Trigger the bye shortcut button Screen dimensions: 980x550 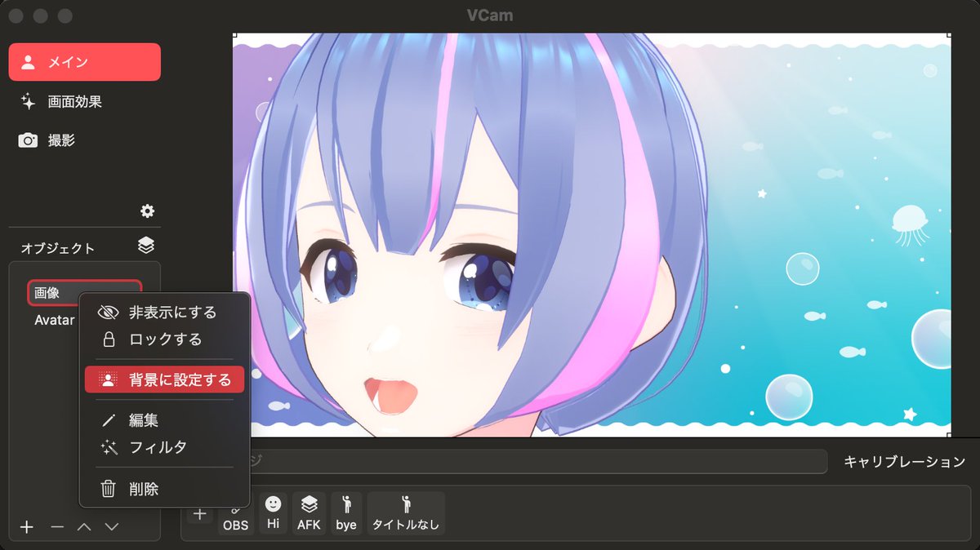point(346,514)
